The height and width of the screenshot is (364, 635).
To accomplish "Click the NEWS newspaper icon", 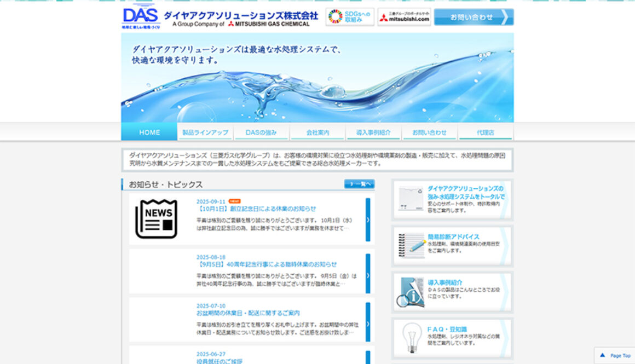I will 157,218.
